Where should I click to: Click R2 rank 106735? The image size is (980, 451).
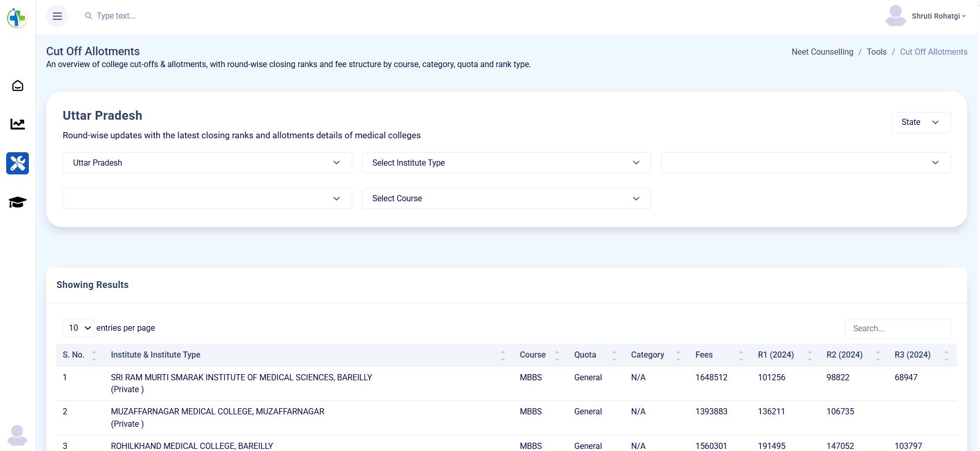pos(840,411)
